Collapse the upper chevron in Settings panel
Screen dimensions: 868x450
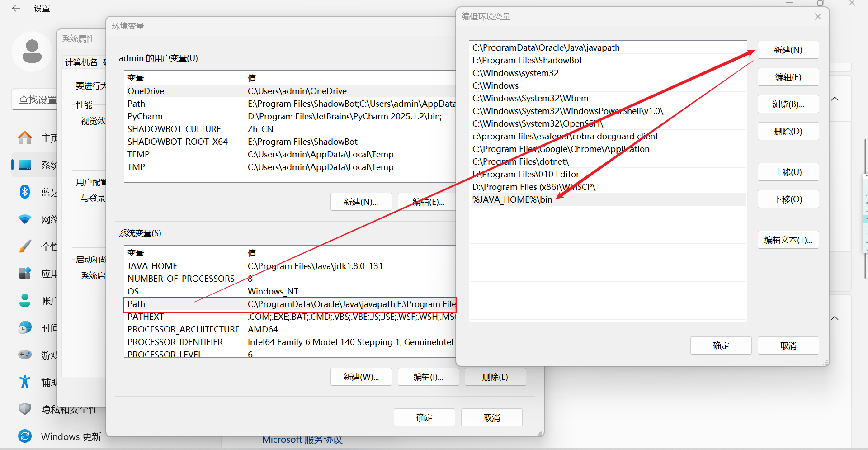point(835,99)
